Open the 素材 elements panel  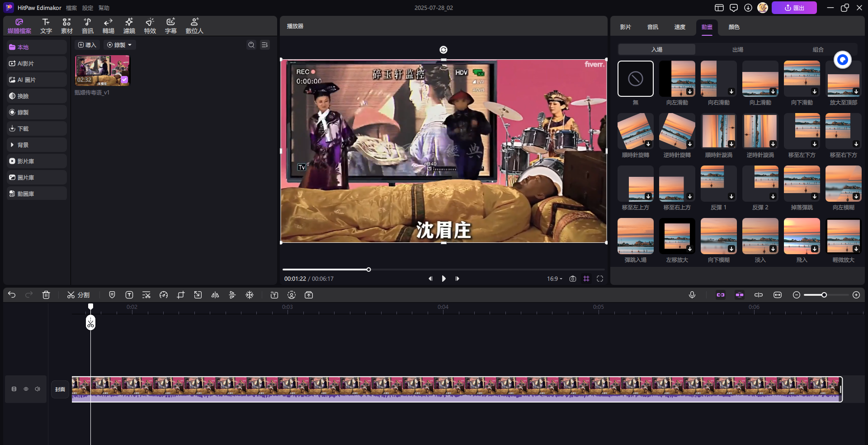tap(66, 26)
